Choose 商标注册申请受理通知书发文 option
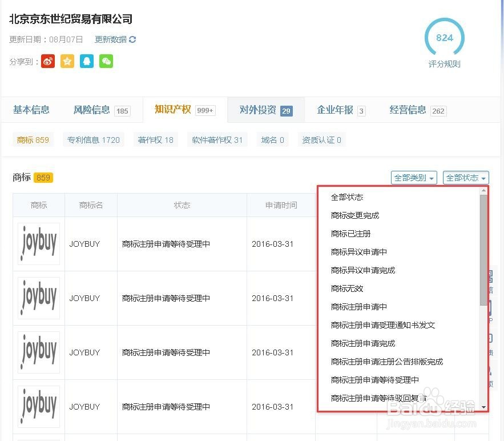504x441 pixels. pyautogui.click(x=383, y=325)
